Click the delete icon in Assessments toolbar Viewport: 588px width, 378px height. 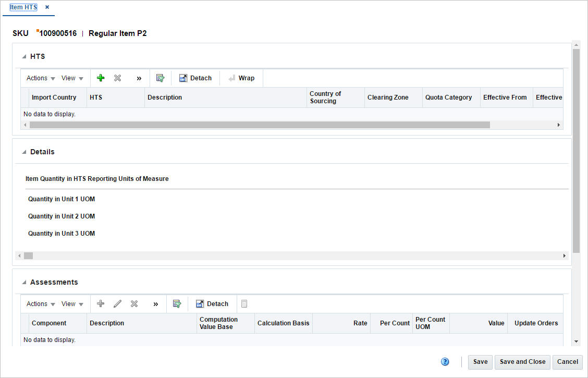(x=134, y=304)
